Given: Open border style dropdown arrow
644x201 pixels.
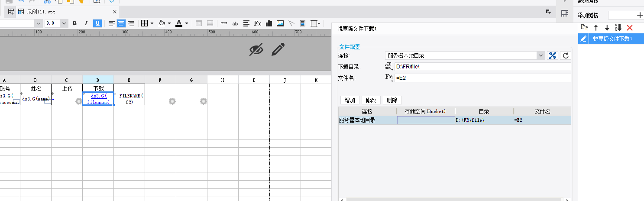Looking at the screenshot, I should click(152, 23).
